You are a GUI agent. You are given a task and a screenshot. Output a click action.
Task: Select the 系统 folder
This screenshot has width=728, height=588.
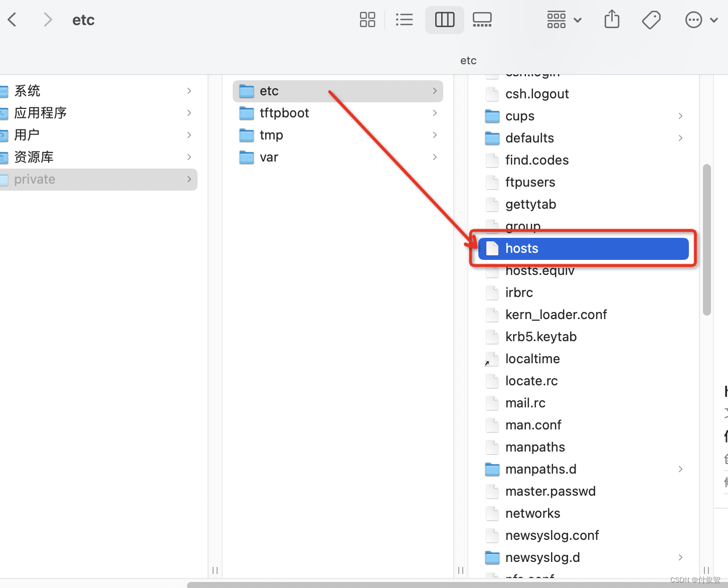tap(99, 91)
